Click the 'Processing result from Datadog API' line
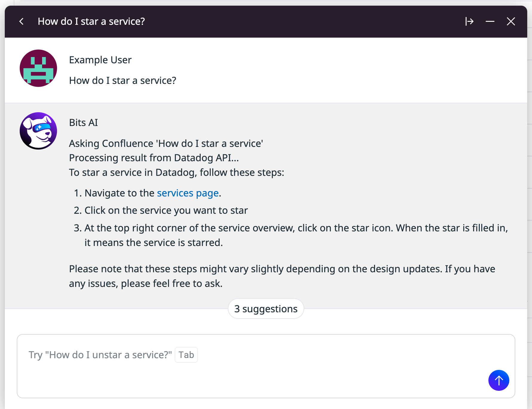 pyautogui.click(x=154, y=158)
